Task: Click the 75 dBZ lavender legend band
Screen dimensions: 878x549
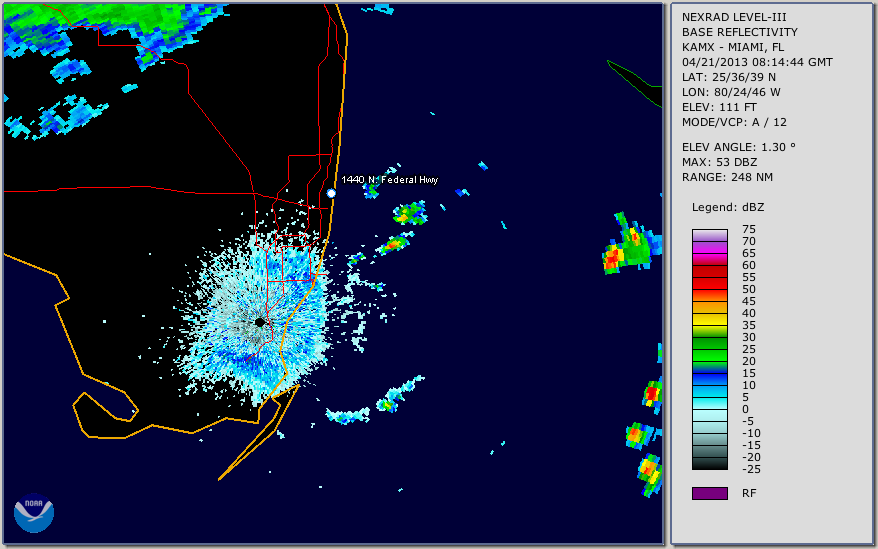Action: pos(710,235)
